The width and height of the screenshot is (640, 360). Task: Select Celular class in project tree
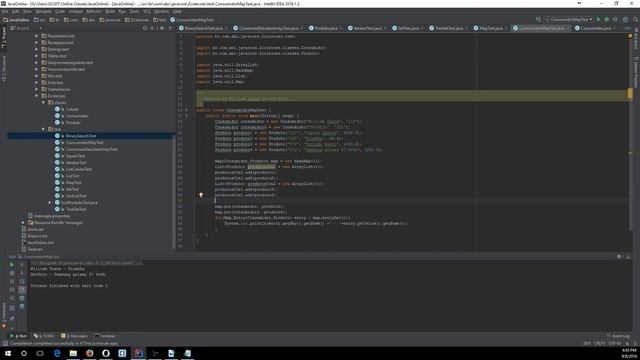[x=72, y=109]
